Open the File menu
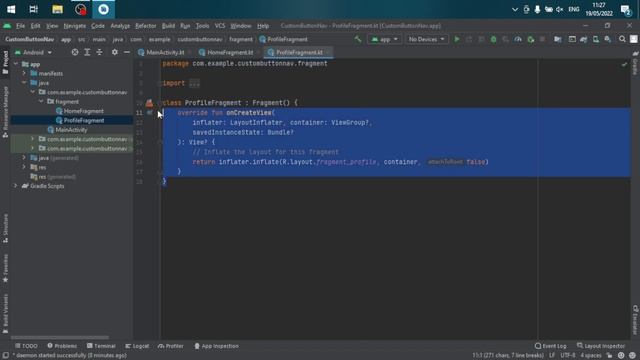Image resolution: width=640 pixels, height=360 pixels. pyautogui.click(x=20, y=26)
